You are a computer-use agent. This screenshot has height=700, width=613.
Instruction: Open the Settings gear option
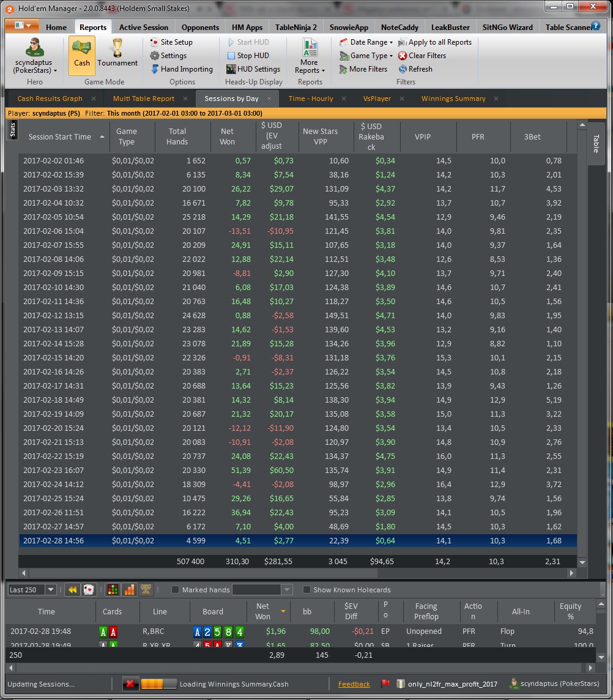click(x=168, y=55)
